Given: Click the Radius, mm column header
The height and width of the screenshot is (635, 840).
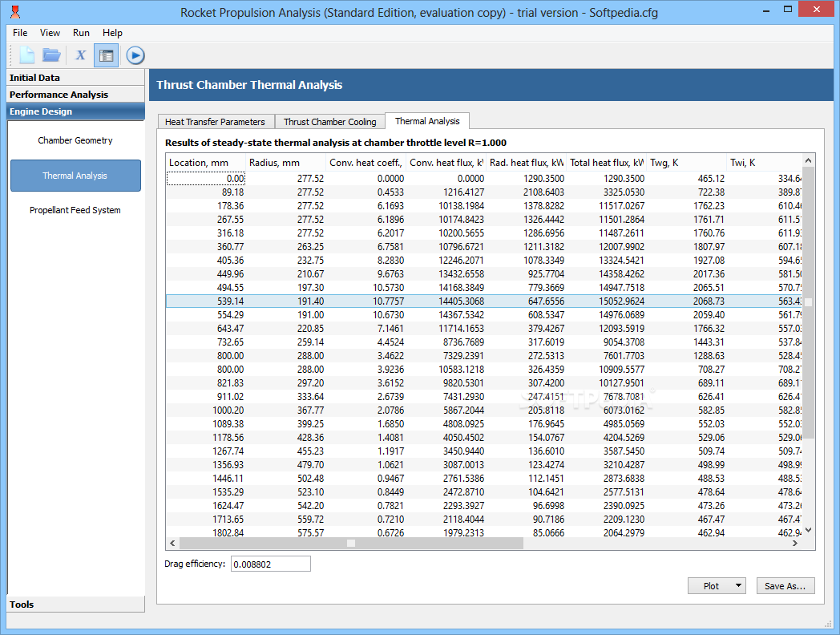Looking at the screenshot, I should 285,163.
